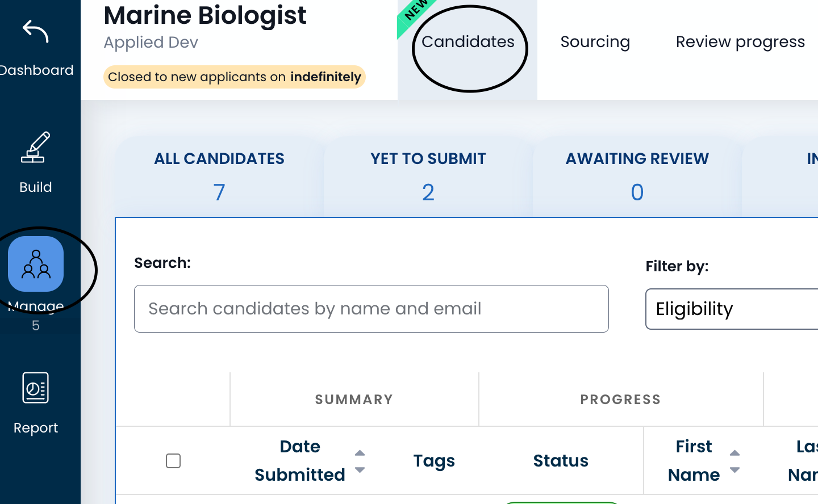Filter by Awaiting Review card

pyautogui.click(x=637, y=176)
